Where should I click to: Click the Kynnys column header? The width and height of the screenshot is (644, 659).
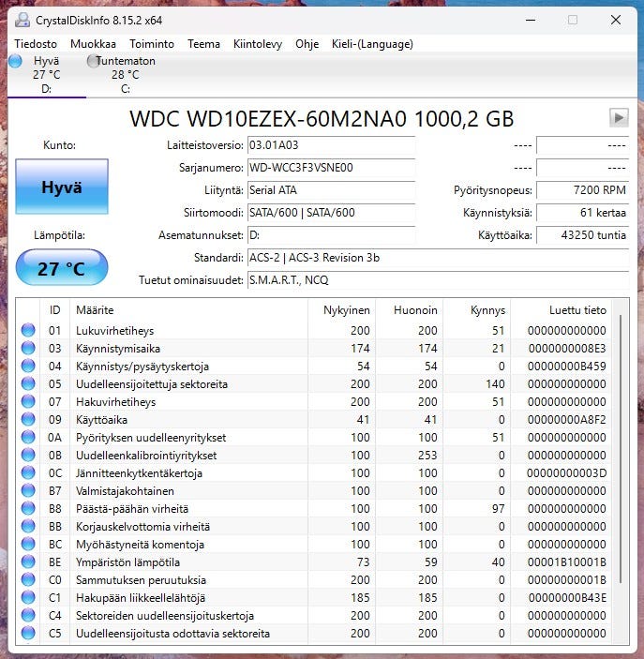477,310
